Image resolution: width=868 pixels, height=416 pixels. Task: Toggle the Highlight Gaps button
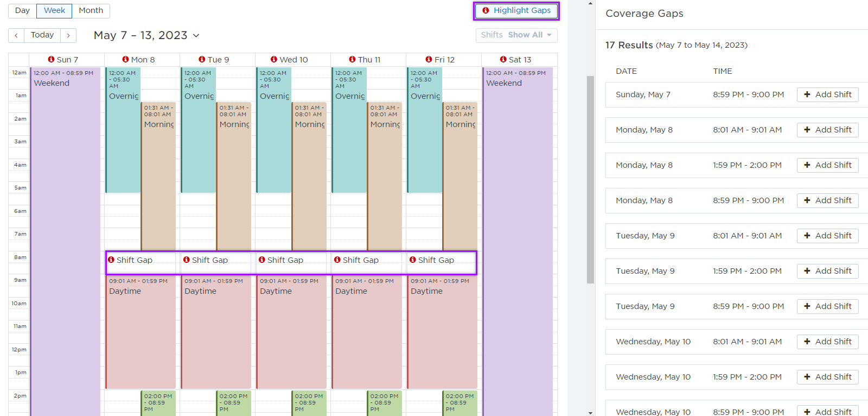pyautogui.click(x=516, y=10)
